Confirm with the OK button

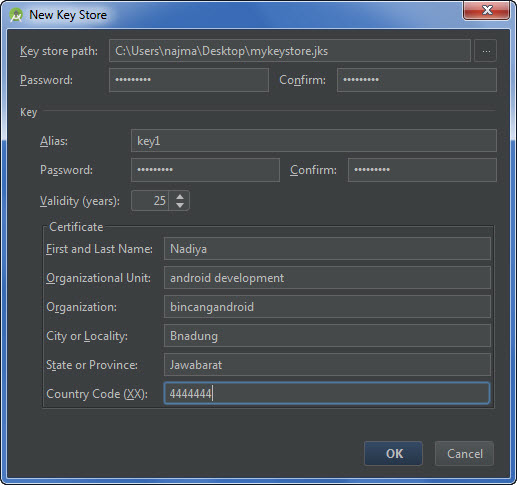(x=394, y=454)
